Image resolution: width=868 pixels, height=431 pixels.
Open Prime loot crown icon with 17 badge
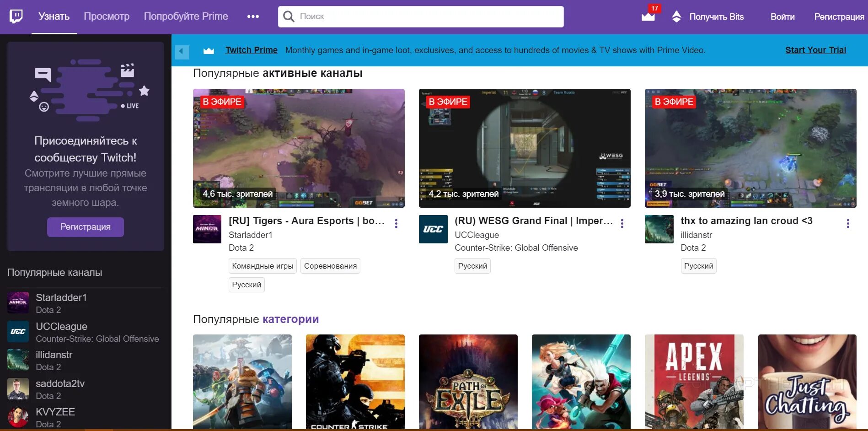point(648,16)
